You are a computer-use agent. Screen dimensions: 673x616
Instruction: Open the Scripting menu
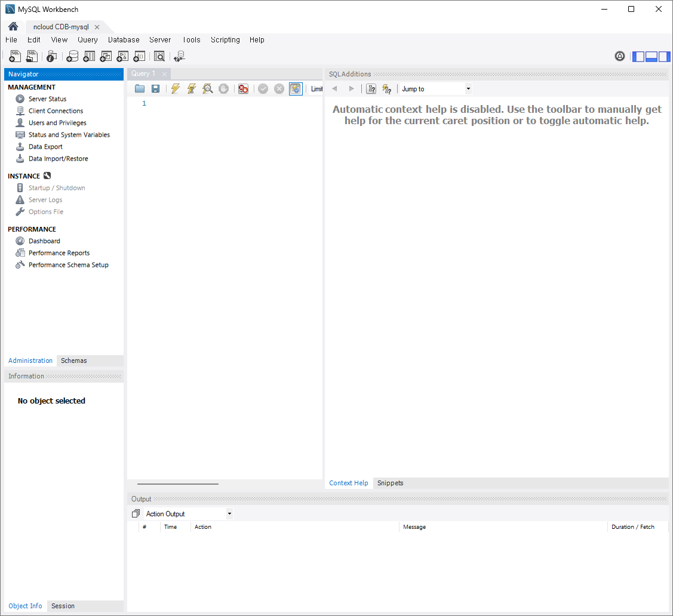[x=225, y=40]
